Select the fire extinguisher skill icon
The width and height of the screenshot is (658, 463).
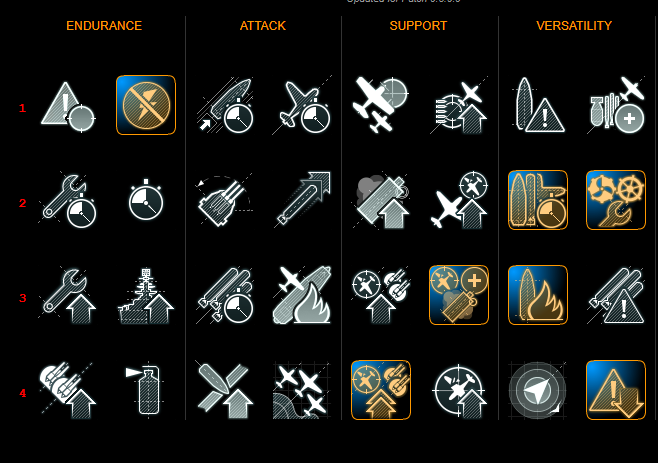pyautogui.click(x=146, y=390)
